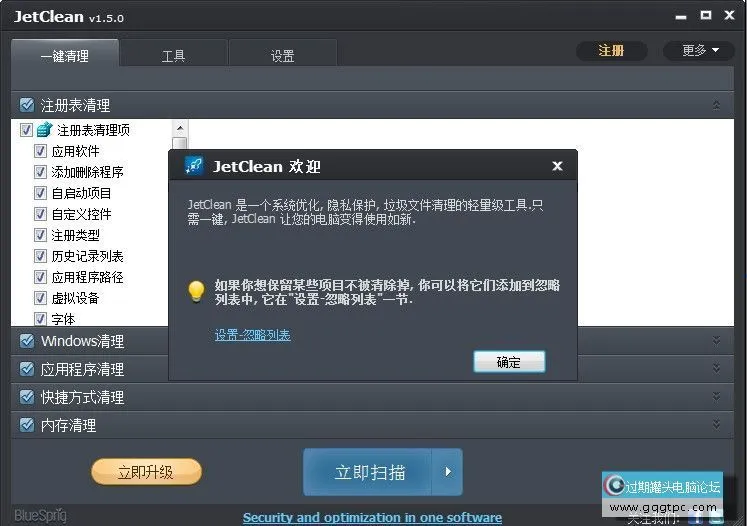Click the registry list scroll-up arrow
Screen dimensions: 747x526
[x=180, y=128]
